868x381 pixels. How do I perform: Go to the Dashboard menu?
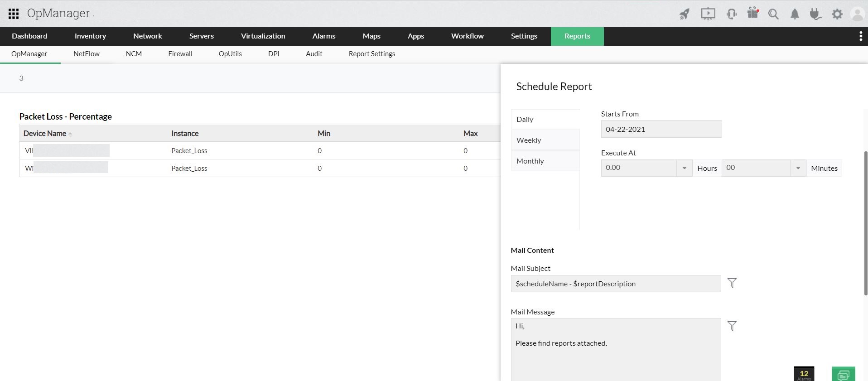[x=29, y=36]
